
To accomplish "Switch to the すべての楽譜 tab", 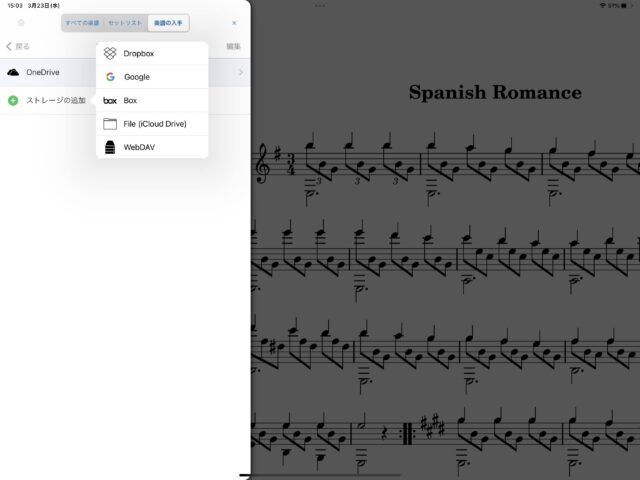I will (x=81, y=22).
